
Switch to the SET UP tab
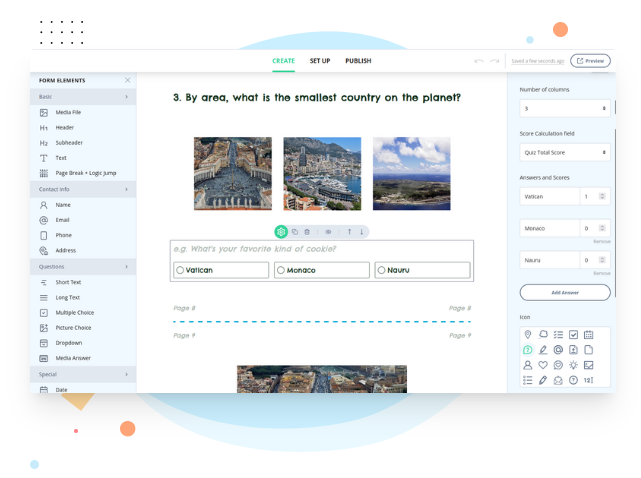320,61
